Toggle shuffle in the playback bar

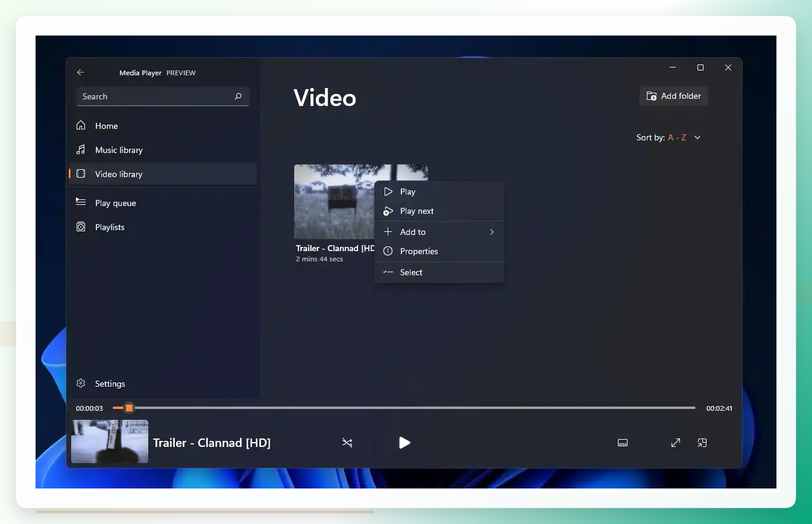click(x=347, y=443)
